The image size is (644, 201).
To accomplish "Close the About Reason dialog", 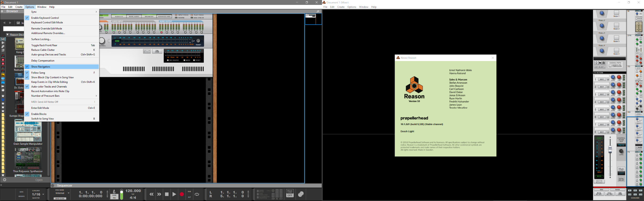I will pos(493,58).
